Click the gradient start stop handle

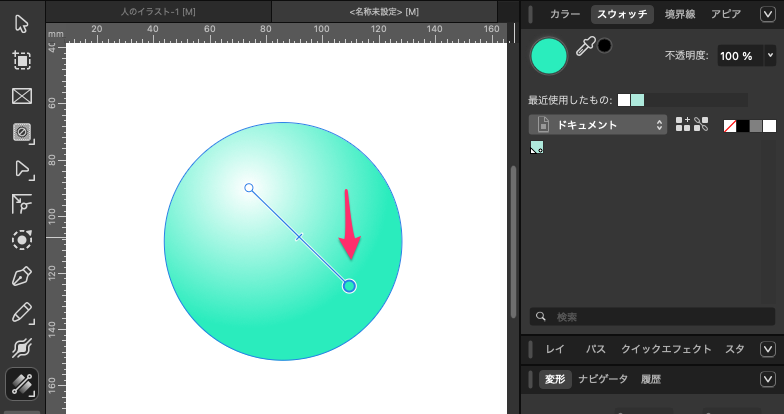[249, 187]
